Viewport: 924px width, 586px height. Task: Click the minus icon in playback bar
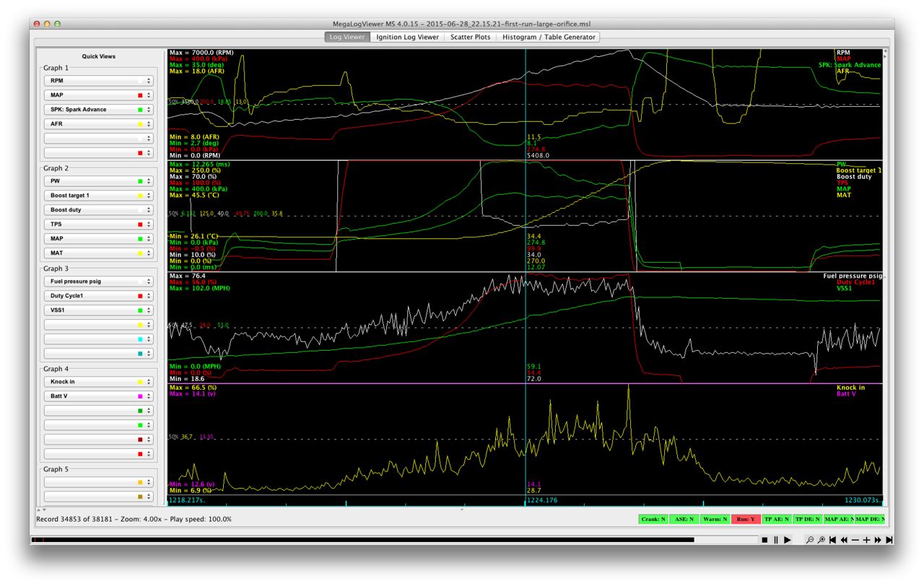[855, 540]
